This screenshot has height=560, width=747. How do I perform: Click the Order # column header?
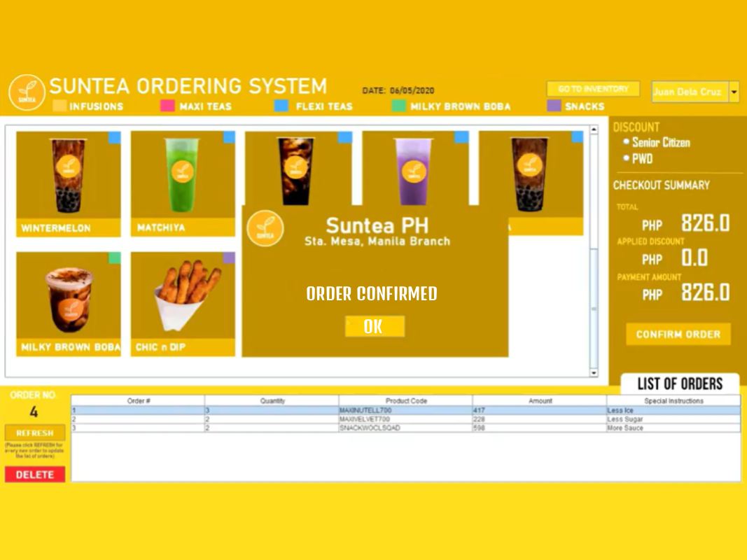pos(138,401)
